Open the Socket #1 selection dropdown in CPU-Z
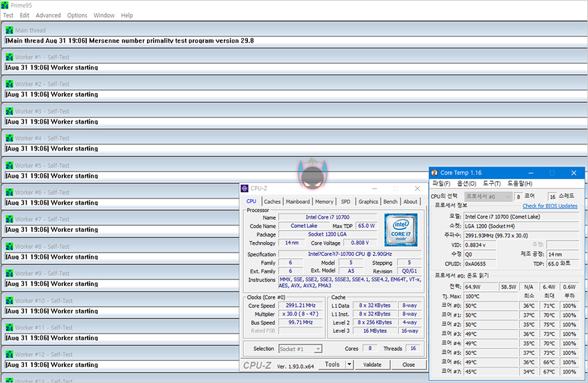The image size is (588, 383). (x=301, y=349)
